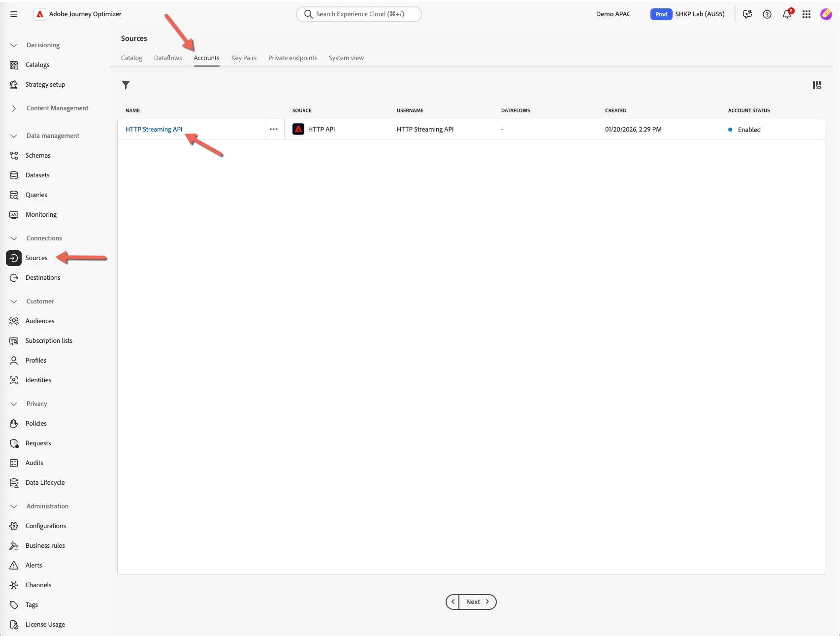Open the hamburger navigation menu

click(x=14, y=14)
